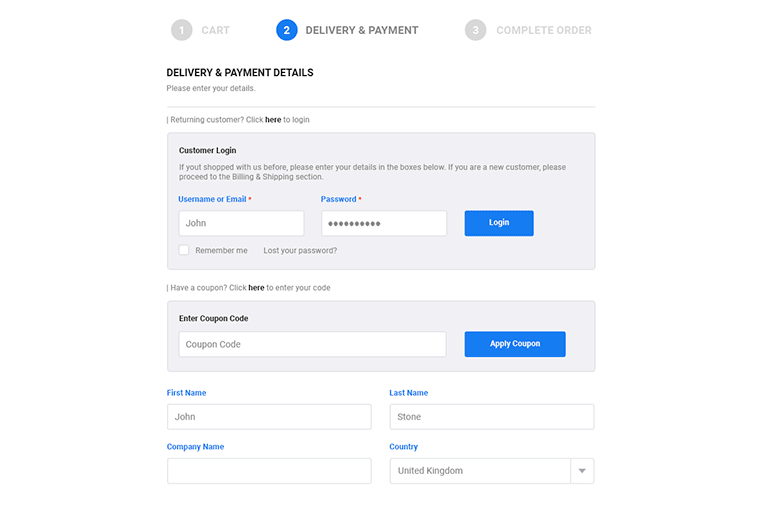Focus the Password input field

(384, 223)
